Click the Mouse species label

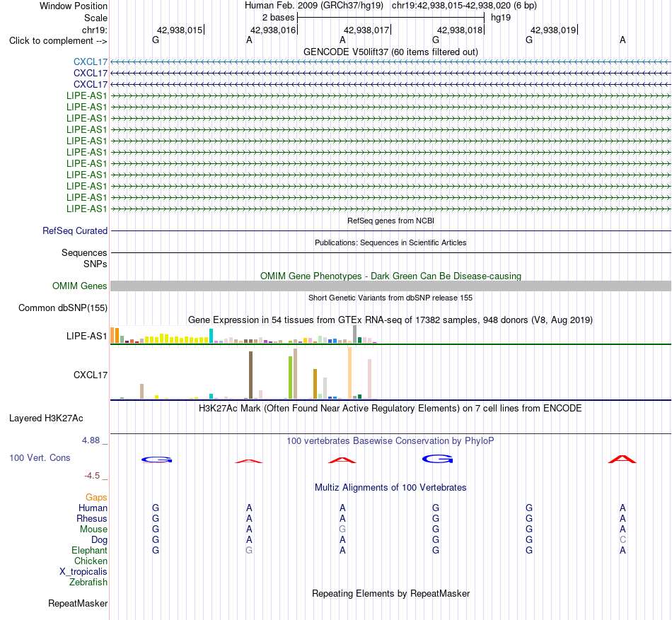click(x=93, y=530)
